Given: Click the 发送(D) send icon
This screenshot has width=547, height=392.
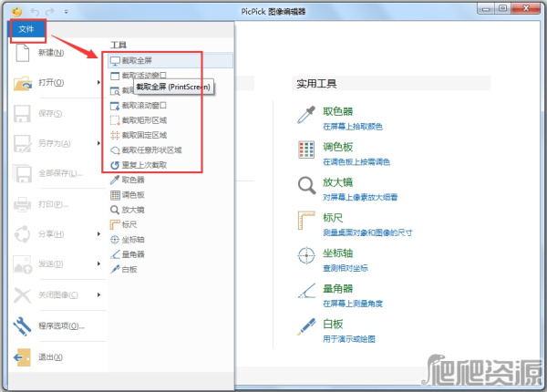Looking at the screenshot, I should point(22,264).
